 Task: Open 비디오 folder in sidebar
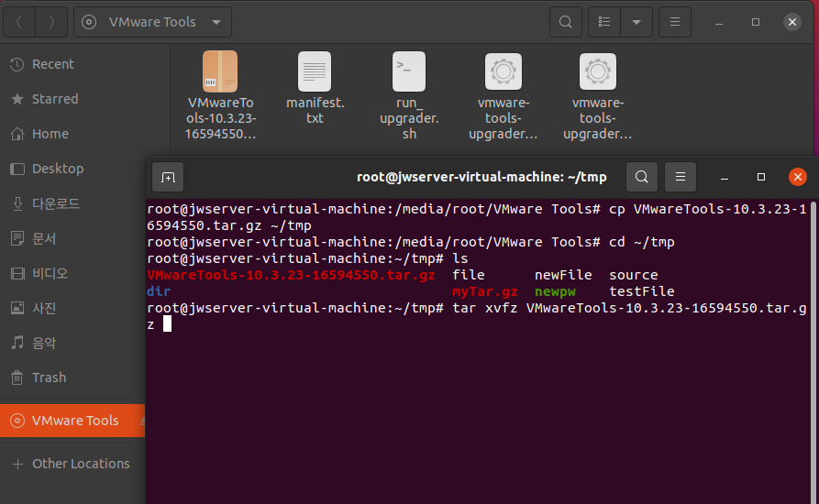point(72,273)
